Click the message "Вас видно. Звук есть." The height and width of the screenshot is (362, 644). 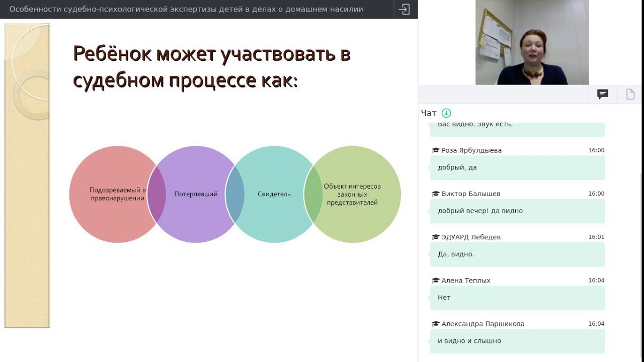[517, 129]
